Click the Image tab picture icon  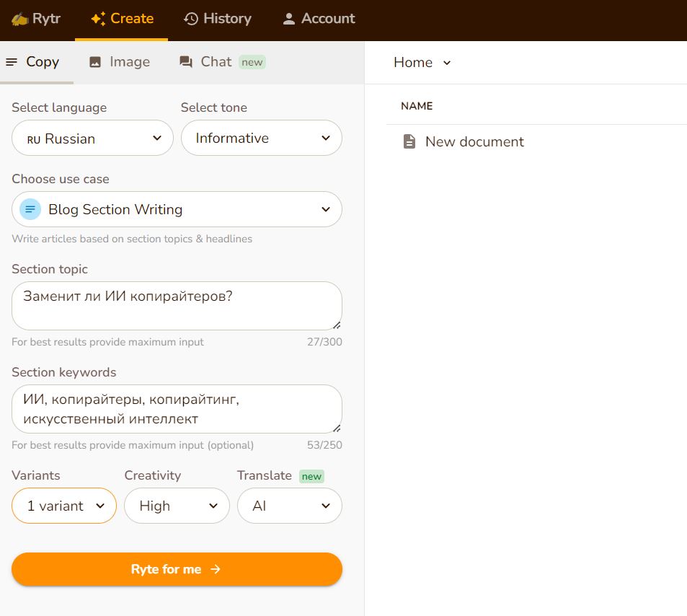point(95,62)
